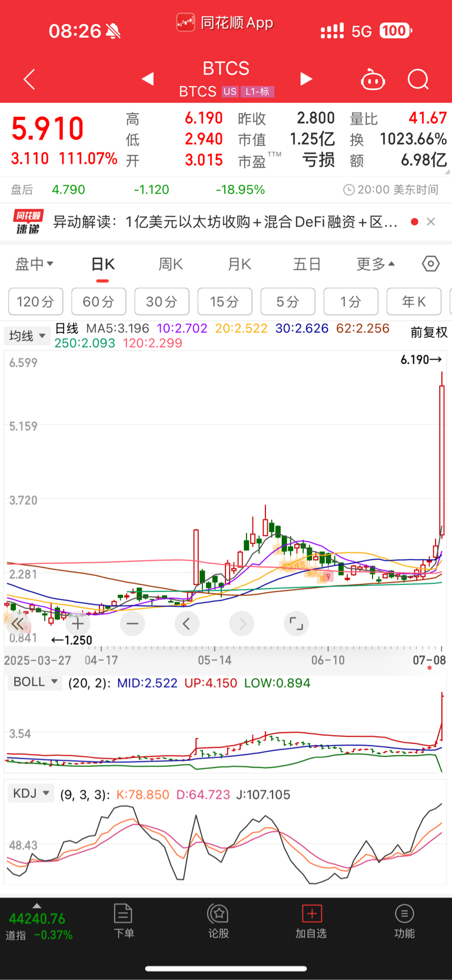
Task: Tap the current price 5.910
Action: coord(48,128)
